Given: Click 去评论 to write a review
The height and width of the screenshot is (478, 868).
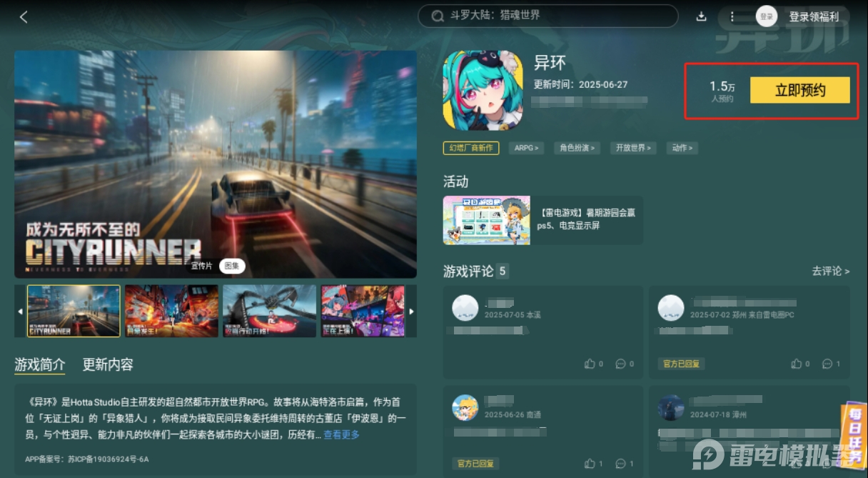Looking at the screenshot, I should [x=831, y=271].
